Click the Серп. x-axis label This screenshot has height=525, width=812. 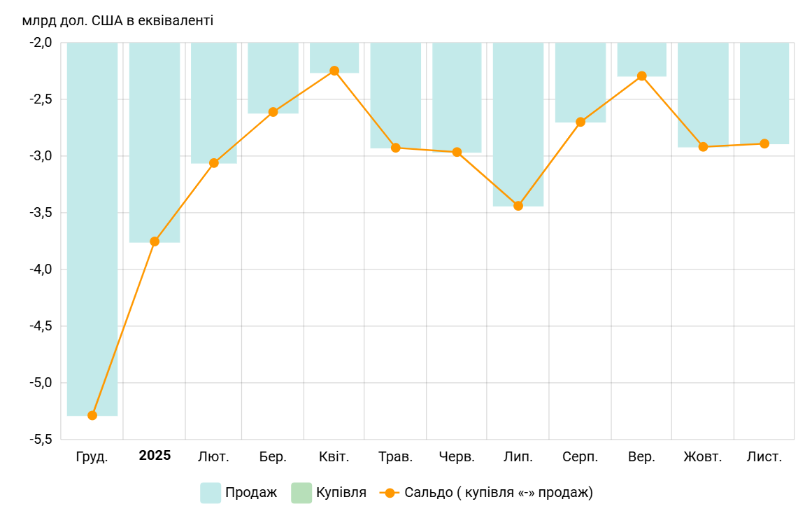[580, 457]
